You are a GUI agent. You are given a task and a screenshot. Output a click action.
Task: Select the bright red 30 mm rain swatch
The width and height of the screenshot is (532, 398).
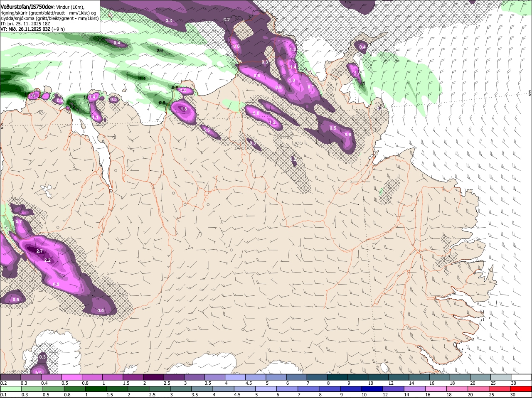(x=521, y=389)
